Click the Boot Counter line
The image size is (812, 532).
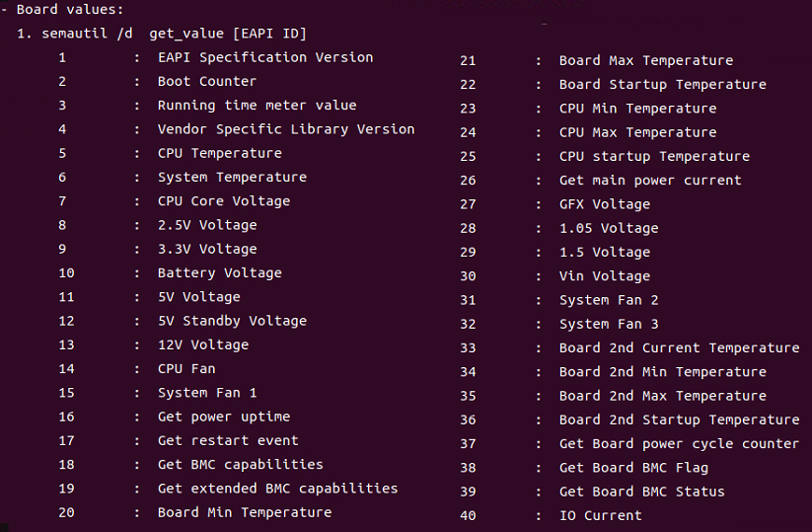click(206, 81)
